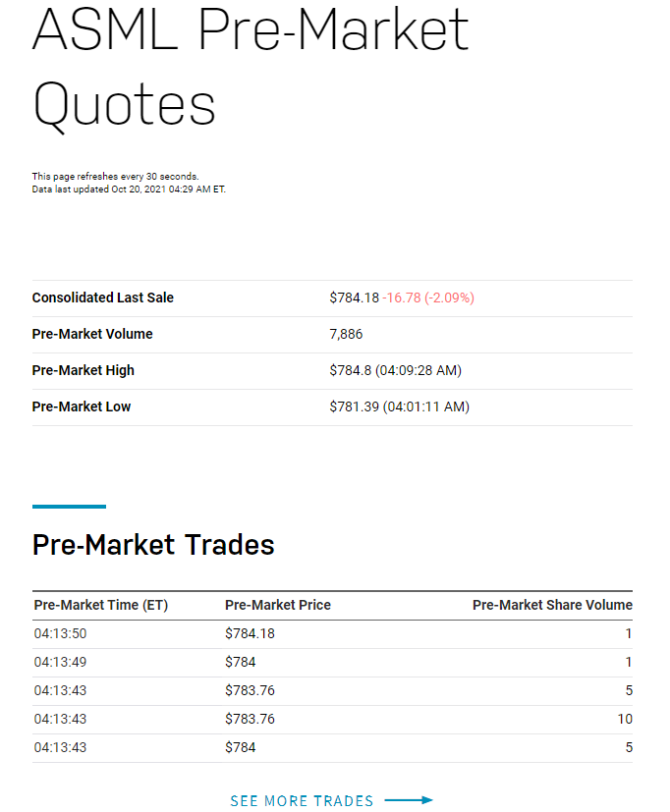Click the data last updated timestamp text
The width and height of the screenshot is (670, 812).
point(129,189)
